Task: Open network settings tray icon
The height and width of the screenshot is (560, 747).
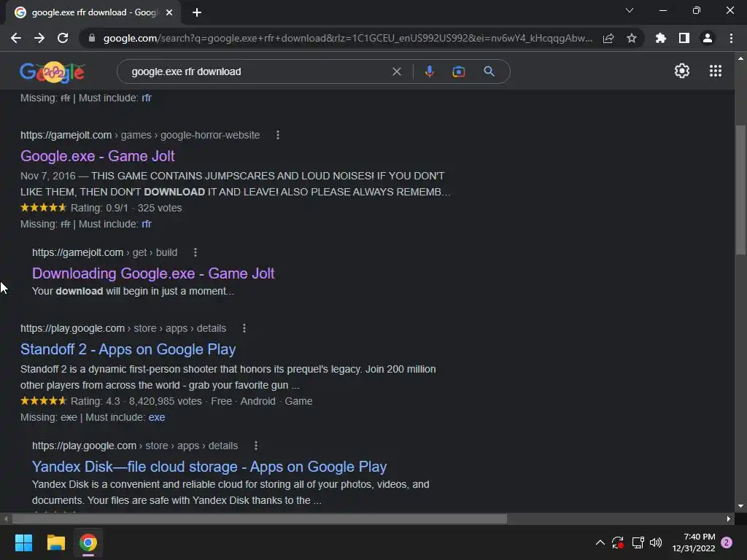Action: 638,542
